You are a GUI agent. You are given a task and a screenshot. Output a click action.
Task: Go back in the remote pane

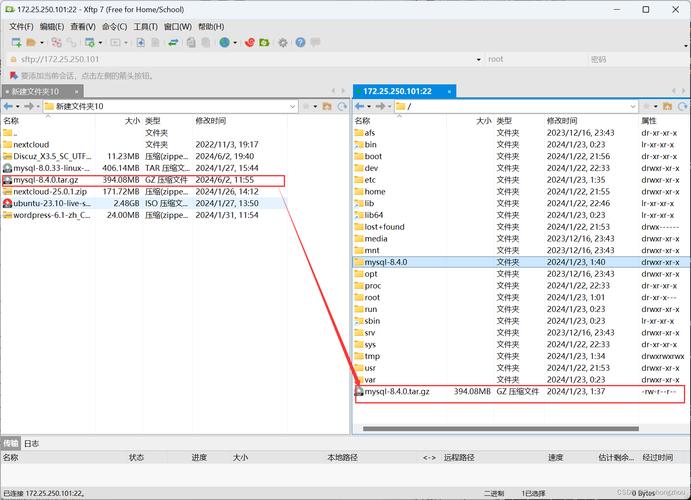[360, 106]
